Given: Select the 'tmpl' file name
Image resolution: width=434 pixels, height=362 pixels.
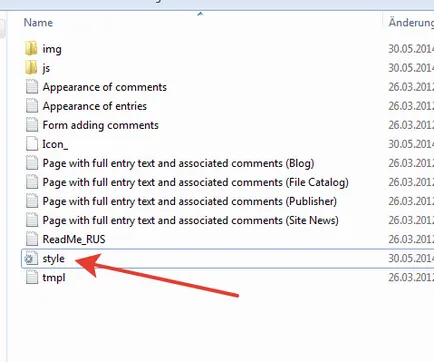Looking at the screenshot, I should pyautogui.click(x=54, y=277).
